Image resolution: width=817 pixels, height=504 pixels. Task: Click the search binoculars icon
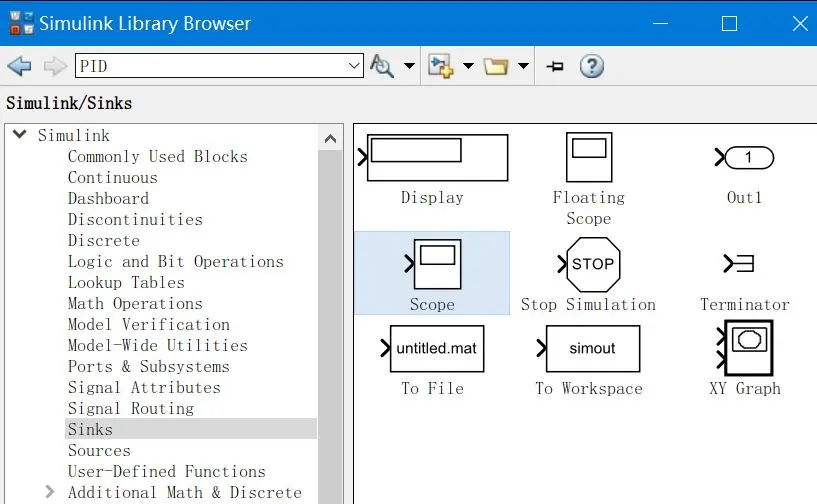coord(382,66)
